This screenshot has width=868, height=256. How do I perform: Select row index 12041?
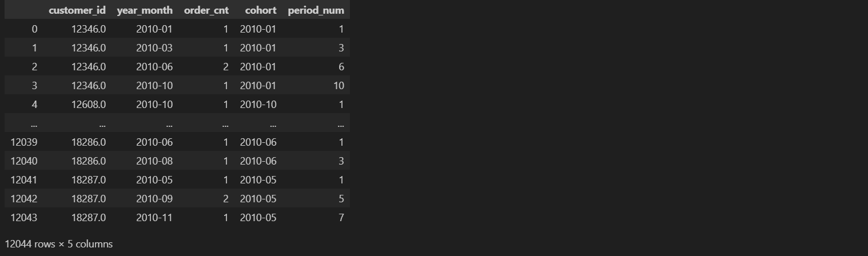[x=24, y=179]
